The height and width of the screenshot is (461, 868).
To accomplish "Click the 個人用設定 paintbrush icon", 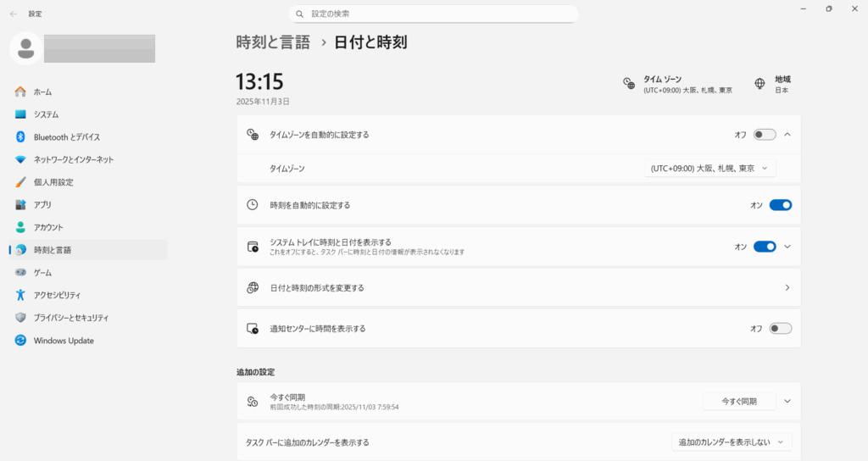I will 20,182.
